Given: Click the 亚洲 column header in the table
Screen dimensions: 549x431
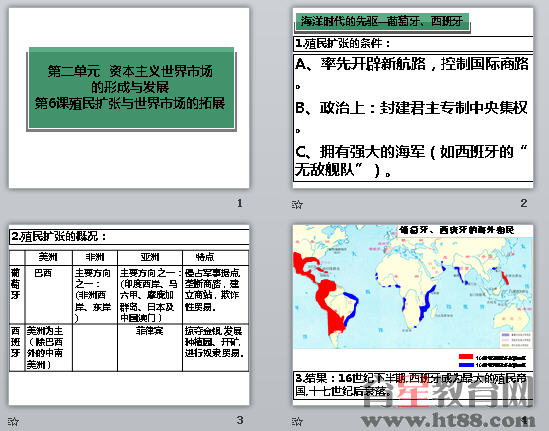Looking at the screenshot, I should (150, 257).
